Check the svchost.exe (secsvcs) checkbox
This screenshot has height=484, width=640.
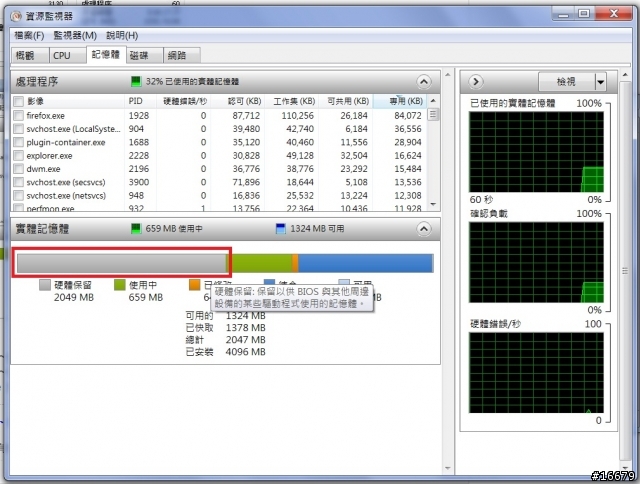18,182
